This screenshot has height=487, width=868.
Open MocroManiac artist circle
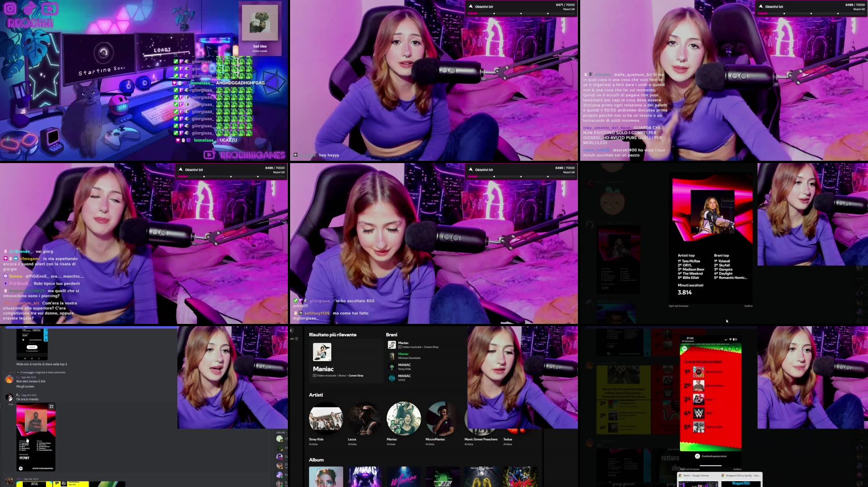pos(442,418)
